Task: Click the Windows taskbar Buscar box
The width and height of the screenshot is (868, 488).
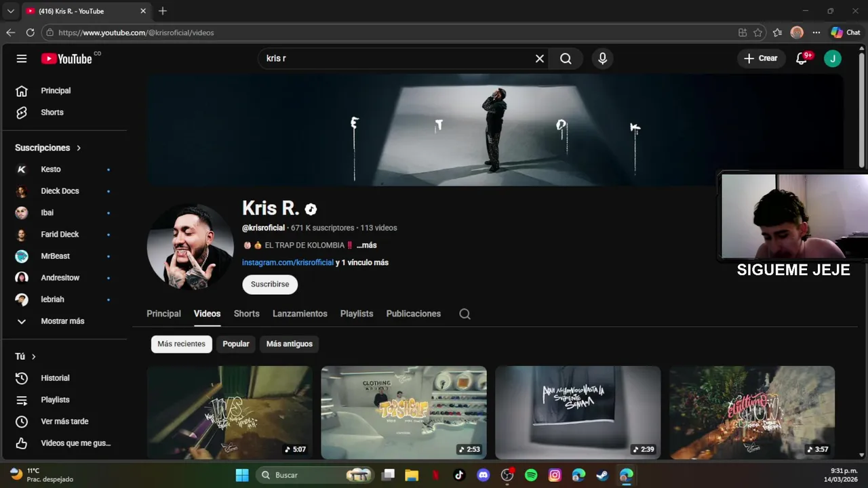Action: [x=316, y=475]
